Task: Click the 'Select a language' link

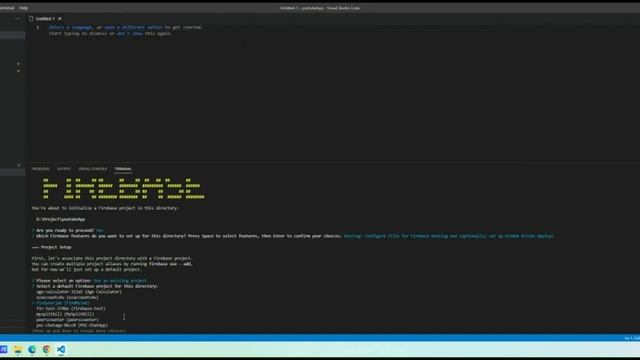Action: click(71, 27)
